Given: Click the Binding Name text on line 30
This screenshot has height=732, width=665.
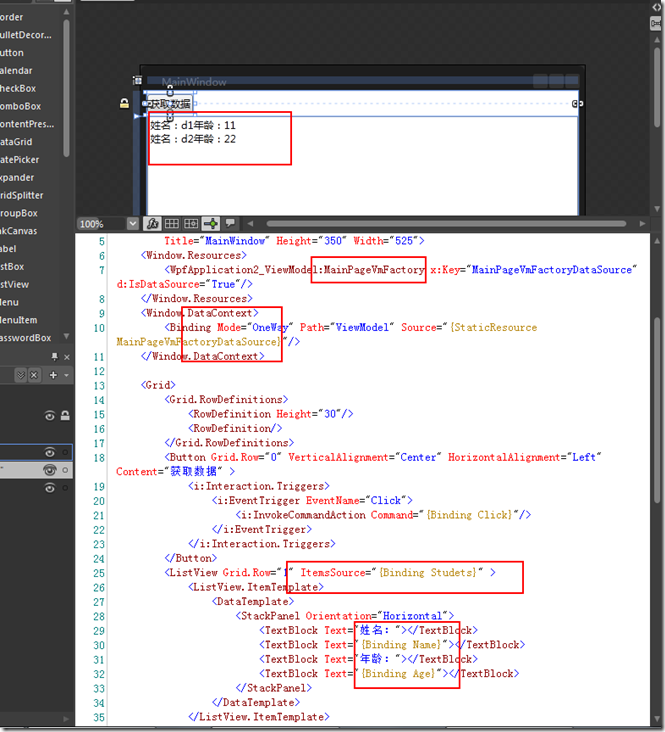Looking at the screenshot, I should pos(401,644).
